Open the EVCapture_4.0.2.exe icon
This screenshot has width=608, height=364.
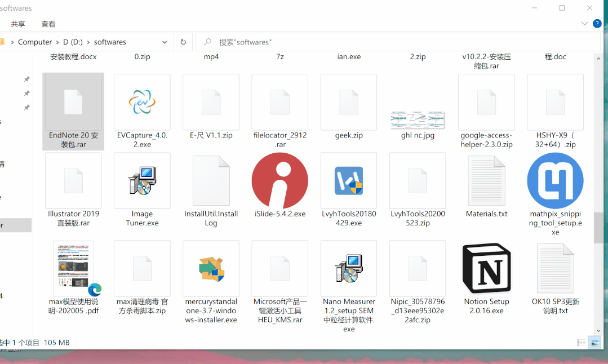point(142,102)
